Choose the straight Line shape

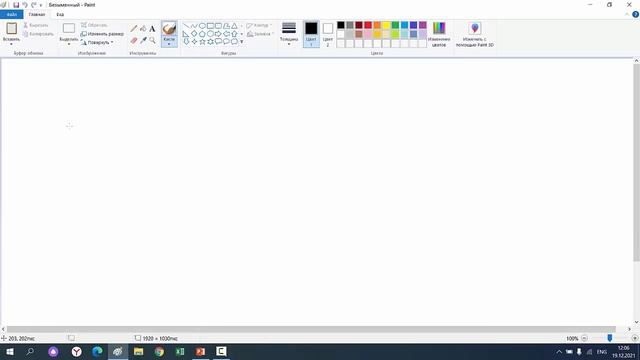[186, 26]
